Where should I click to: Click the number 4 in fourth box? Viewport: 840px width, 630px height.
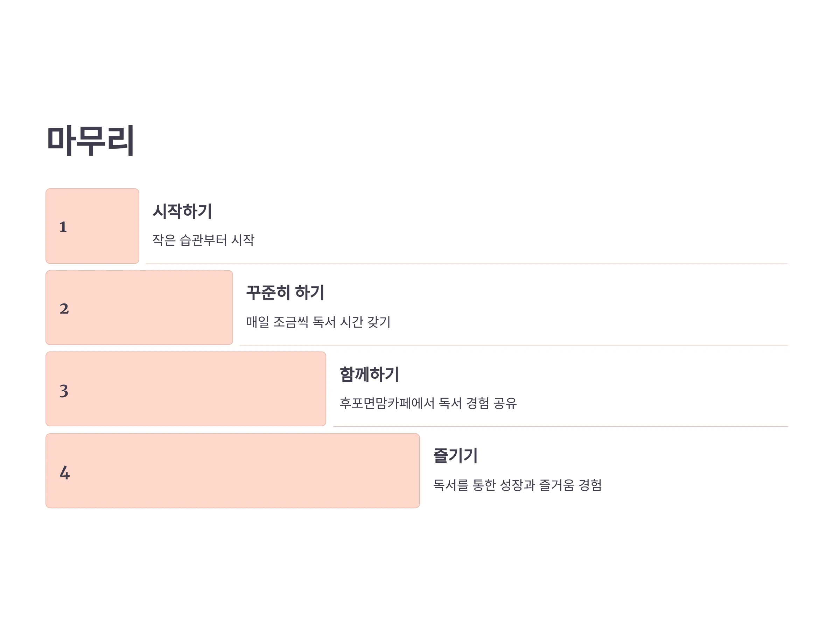click(x=64, y=473)
